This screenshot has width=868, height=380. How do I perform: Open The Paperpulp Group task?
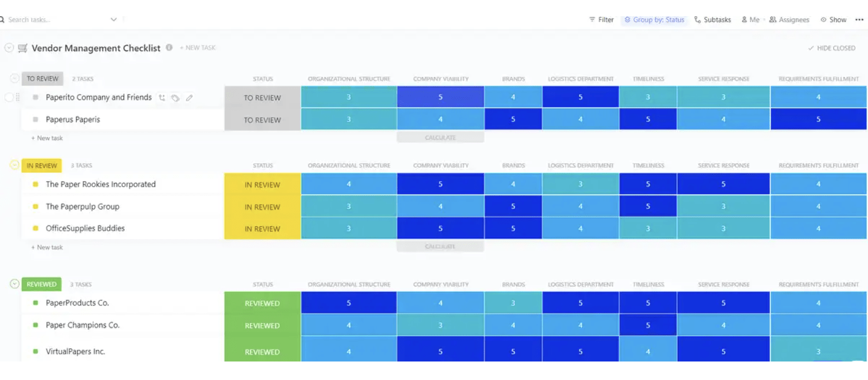tap(83, 206)
